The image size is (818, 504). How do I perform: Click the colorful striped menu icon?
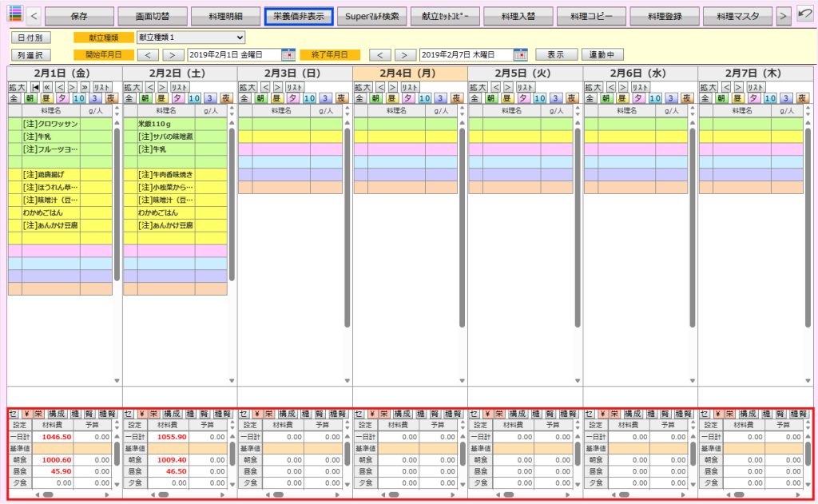(x=14, y=15)
